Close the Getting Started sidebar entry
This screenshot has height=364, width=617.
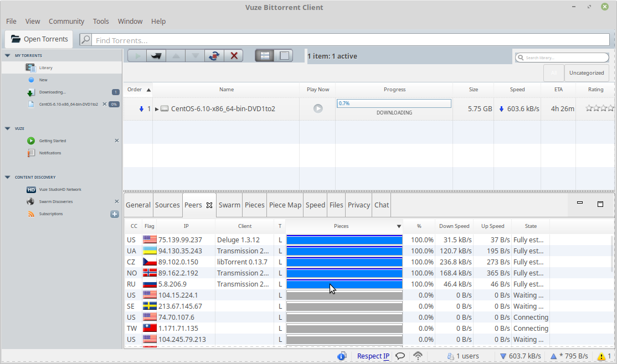coord(116,141)
